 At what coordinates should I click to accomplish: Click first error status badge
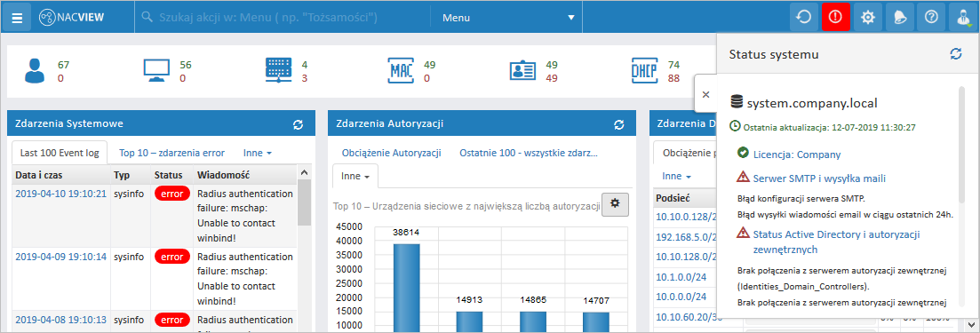click(x=171, y=194)
